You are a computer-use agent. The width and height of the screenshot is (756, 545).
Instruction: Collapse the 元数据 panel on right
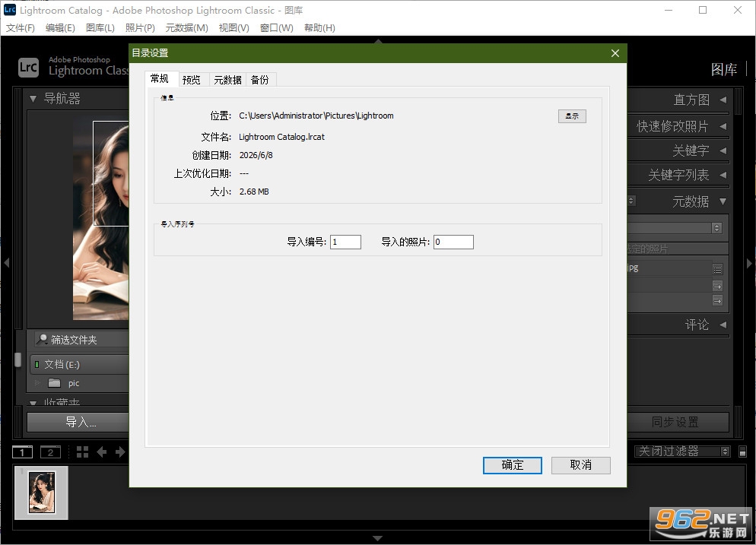(x=723, y=201)
